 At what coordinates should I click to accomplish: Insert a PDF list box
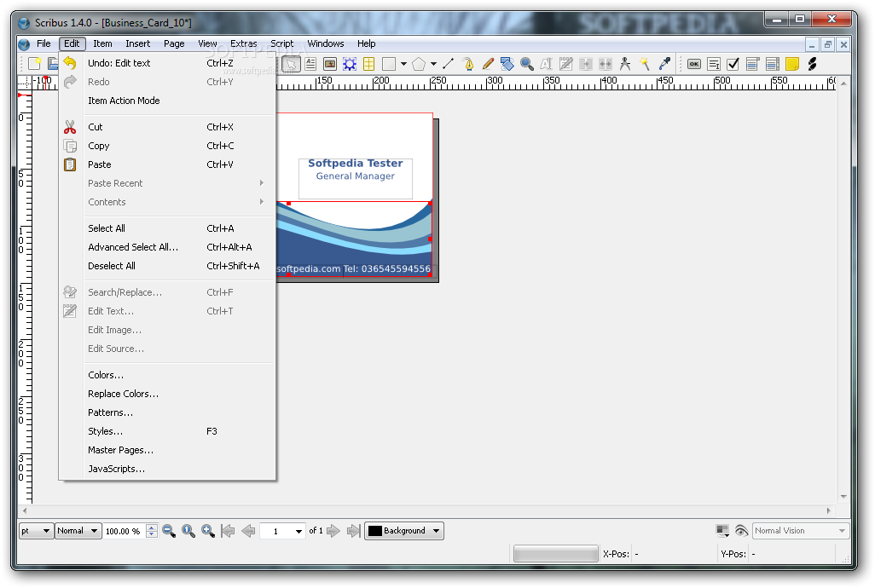point(773,64)
